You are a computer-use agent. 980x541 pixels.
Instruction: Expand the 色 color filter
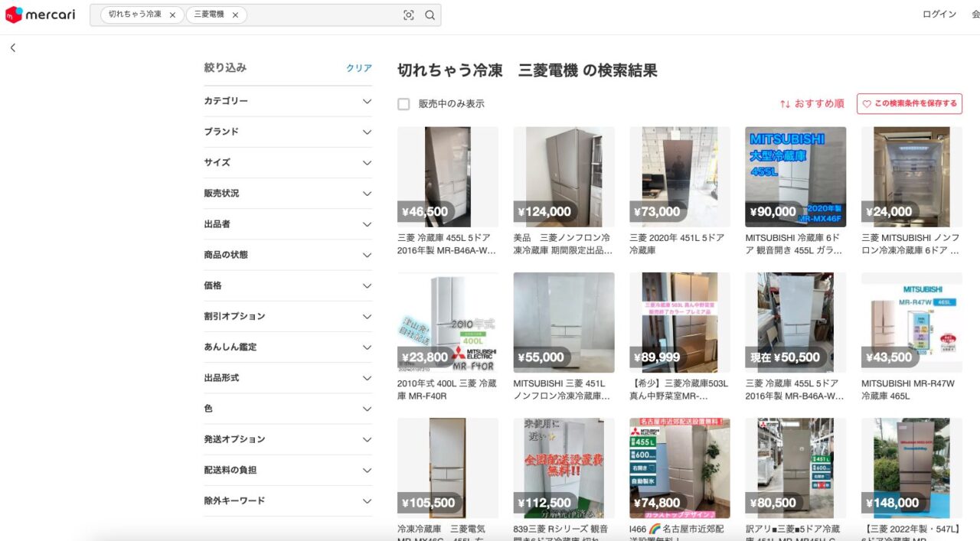click(288, 409)
